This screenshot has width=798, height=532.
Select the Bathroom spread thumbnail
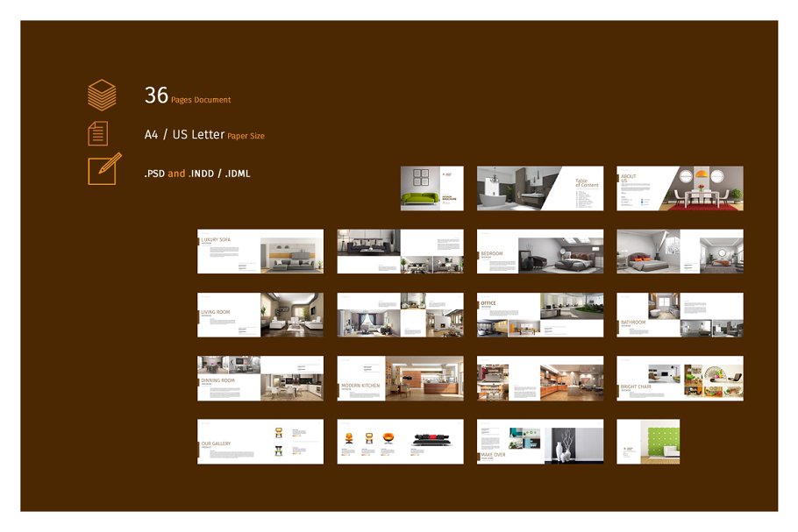680,315
